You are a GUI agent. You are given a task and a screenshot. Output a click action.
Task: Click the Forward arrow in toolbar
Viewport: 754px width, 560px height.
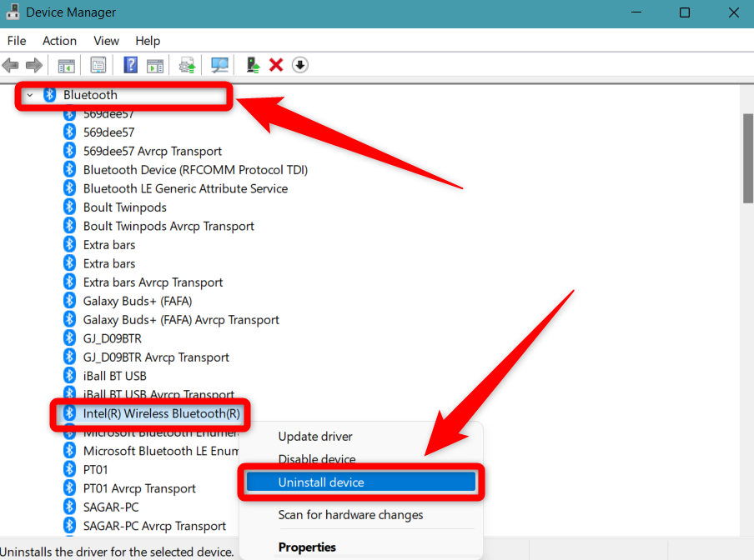(x=34, y=65)
